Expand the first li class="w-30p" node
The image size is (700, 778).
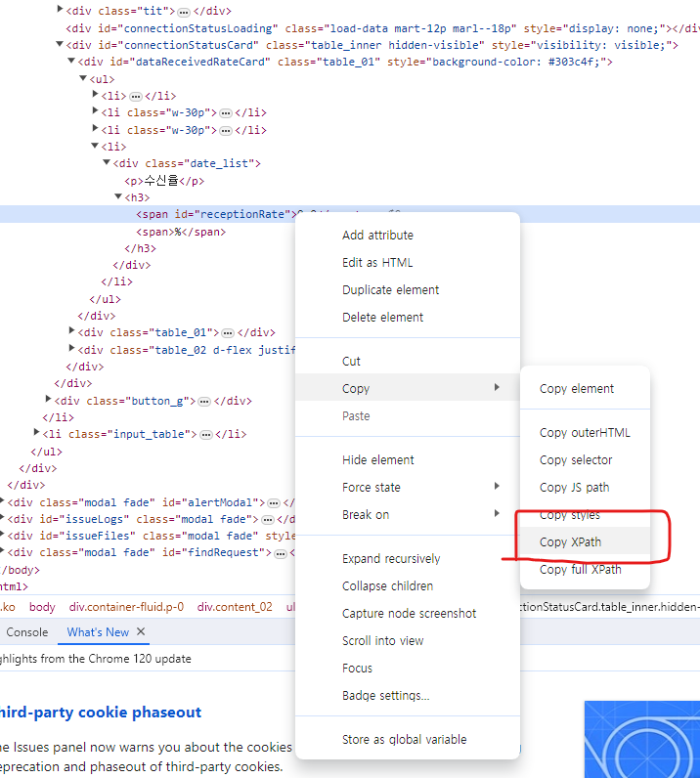pos(95,110)
